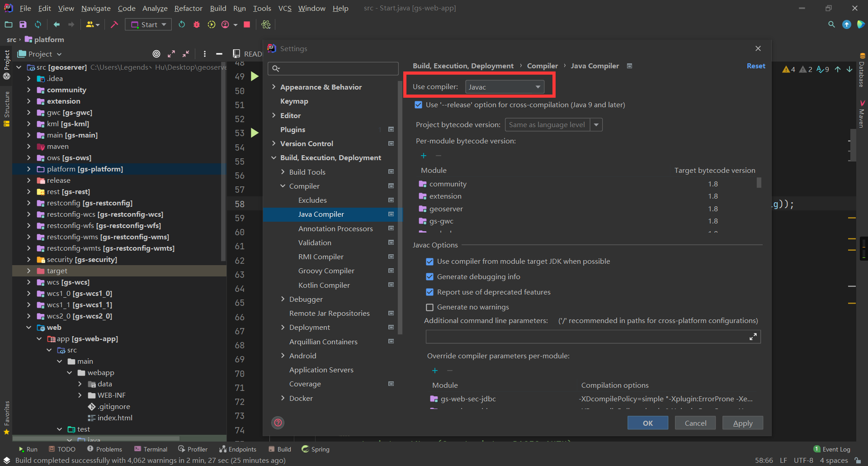Click the red Stop icon
The image size is (868, 466).
point(247,24)
